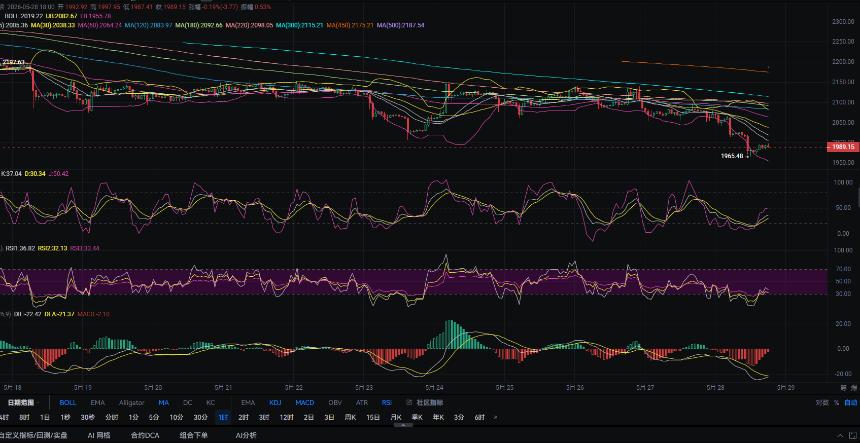860x443 pixels.
Task: Click the 1965.48 low price marker
Action: tap(732, 156)
